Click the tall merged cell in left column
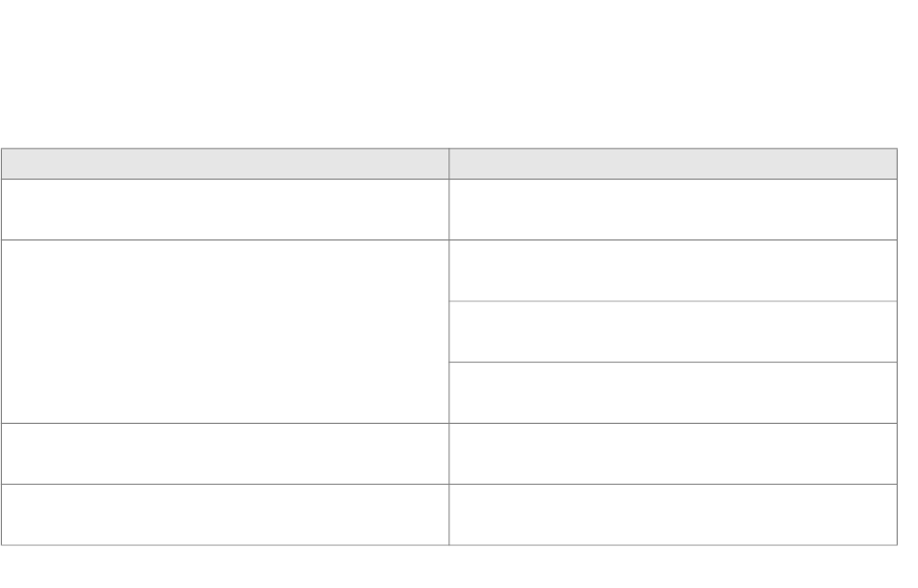The height and width of the screenshot is (588, 918). click(x=225, y=332)
